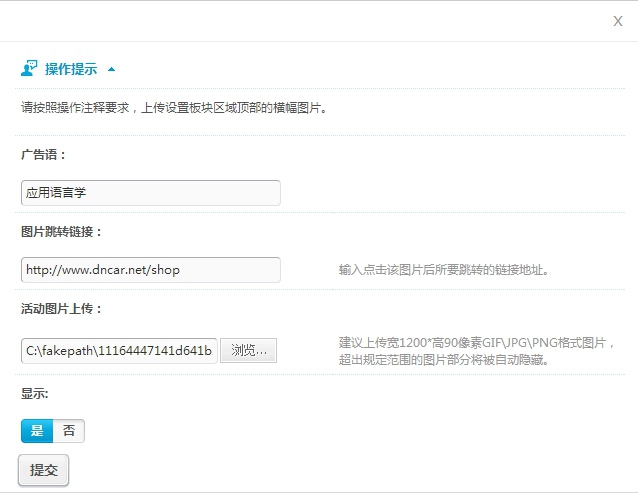Select 否 for the display option
638x493 pixels.
tap(69, 431)
